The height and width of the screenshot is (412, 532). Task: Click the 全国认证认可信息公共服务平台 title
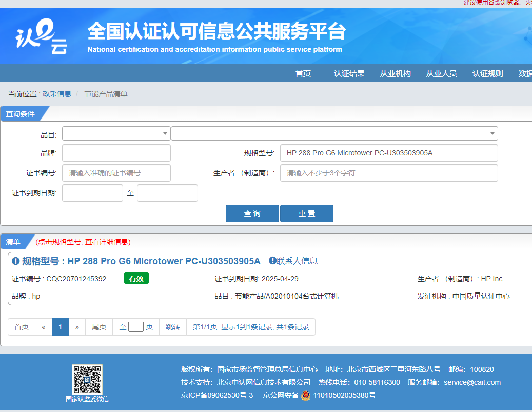click(x=217, y=31)
